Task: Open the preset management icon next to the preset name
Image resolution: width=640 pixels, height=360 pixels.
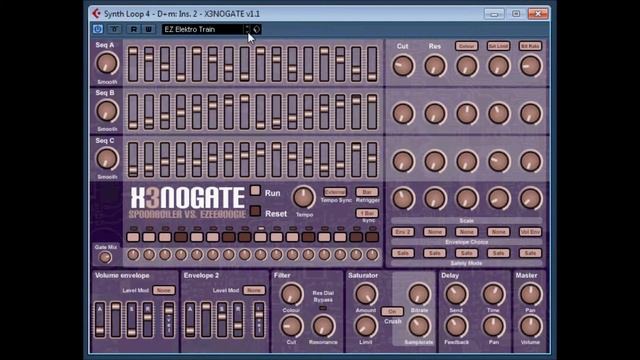Action: 256,29
